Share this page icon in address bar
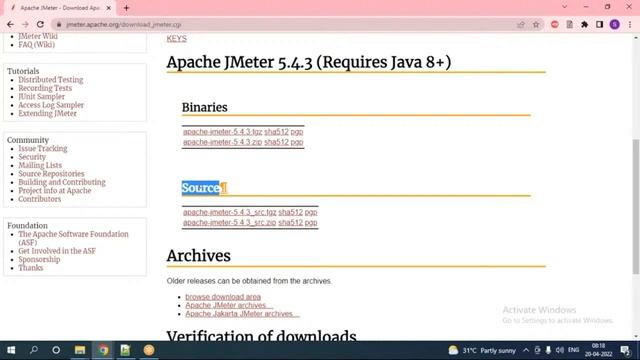 point(521,24)
